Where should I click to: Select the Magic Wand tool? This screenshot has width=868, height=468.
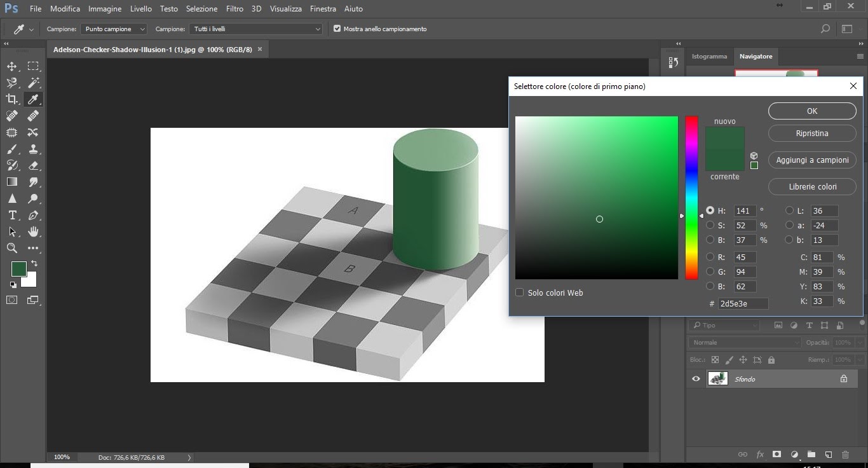(x=33, y=83)
